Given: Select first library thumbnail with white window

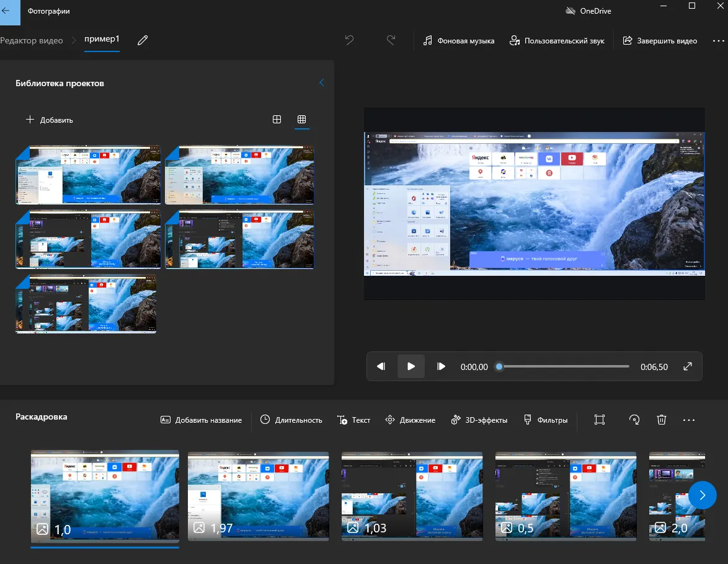Looking at the screenshot, I should [x=88, y=175].
